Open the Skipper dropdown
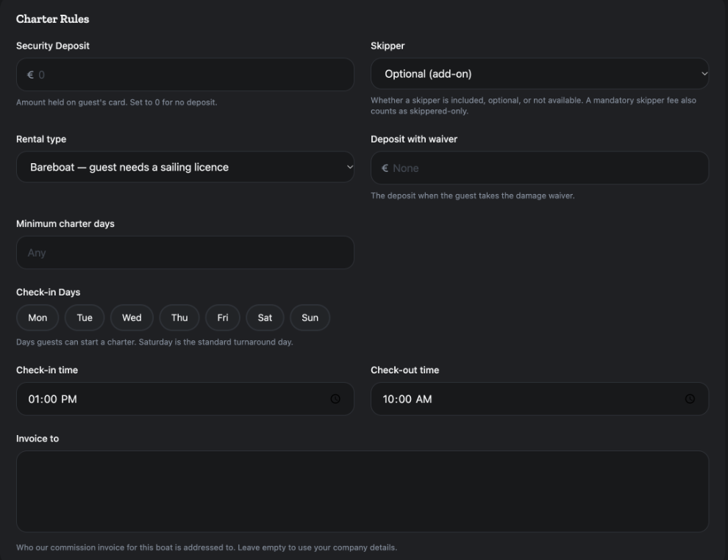 540,73
